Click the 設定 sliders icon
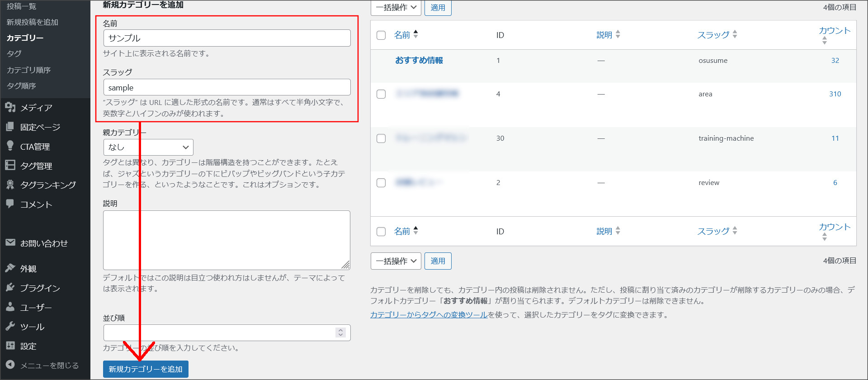The width and height of the screenshot is (868, 380). (10, 346)
